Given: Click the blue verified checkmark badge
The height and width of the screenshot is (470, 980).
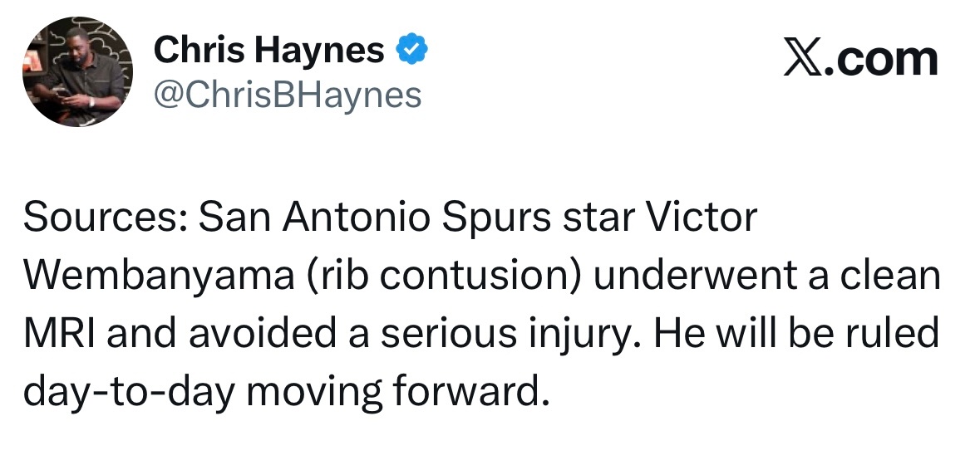Looking at the screenshot, I should (x=411, y=51).
